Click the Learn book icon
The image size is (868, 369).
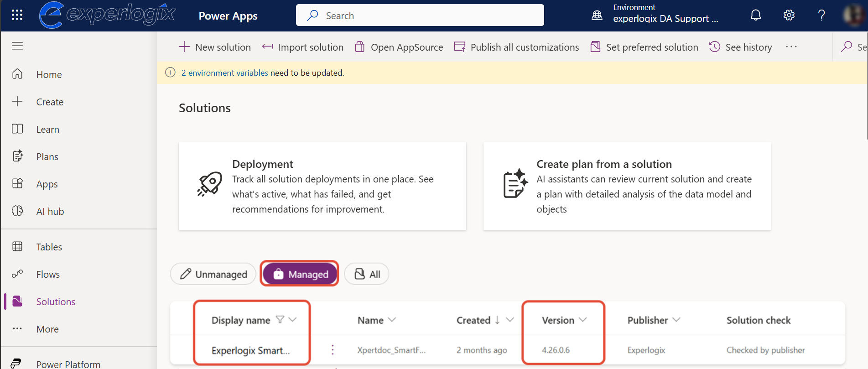coord(17,129)
